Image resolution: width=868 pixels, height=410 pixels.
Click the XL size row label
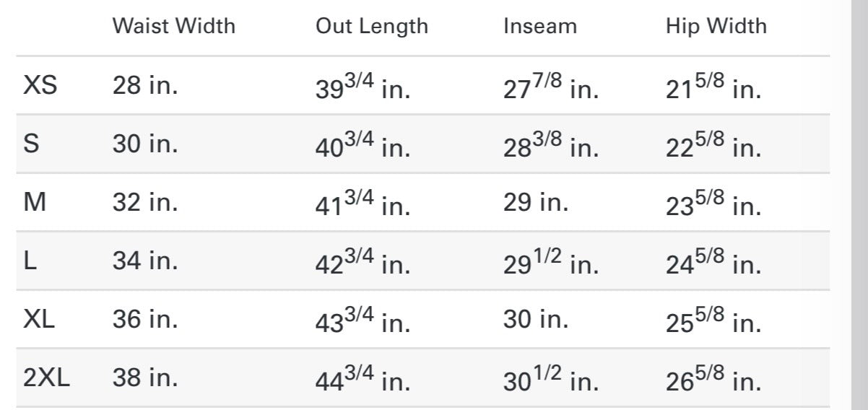(x=39, y=319)
